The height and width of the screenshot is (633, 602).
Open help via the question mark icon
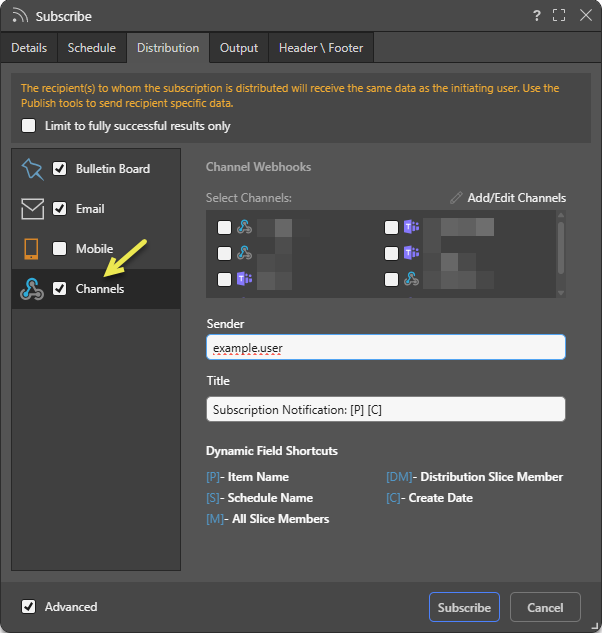pyautogui.click(x=537, y=16)
